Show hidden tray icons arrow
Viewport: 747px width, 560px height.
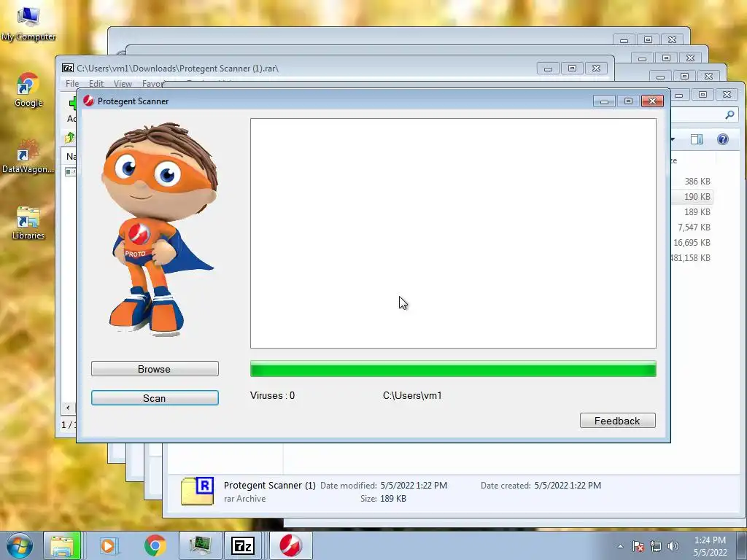pos(620,546)
